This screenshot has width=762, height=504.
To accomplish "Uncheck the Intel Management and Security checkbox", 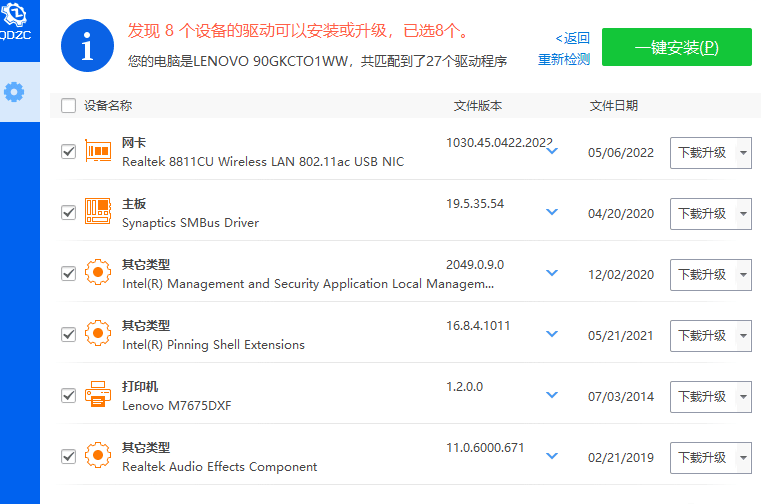I will pos(69,274).
